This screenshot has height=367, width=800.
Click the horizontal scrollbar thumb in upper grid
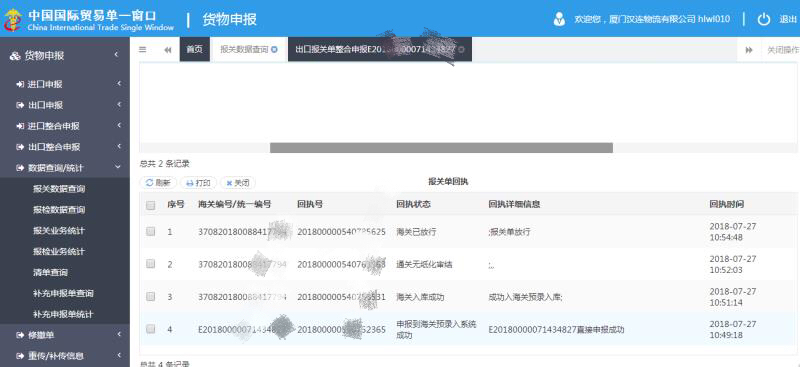(x=441, y=148)
